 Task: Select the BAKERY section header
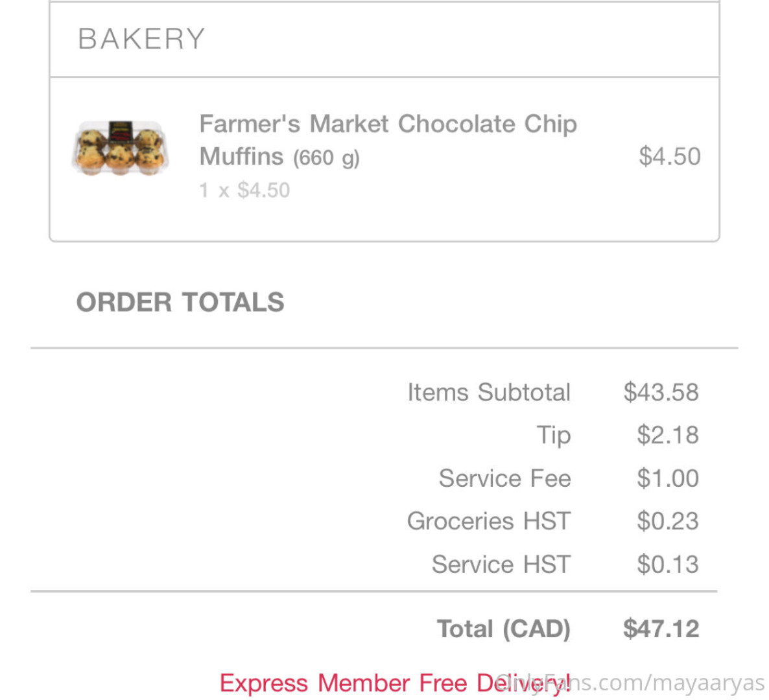141,39
